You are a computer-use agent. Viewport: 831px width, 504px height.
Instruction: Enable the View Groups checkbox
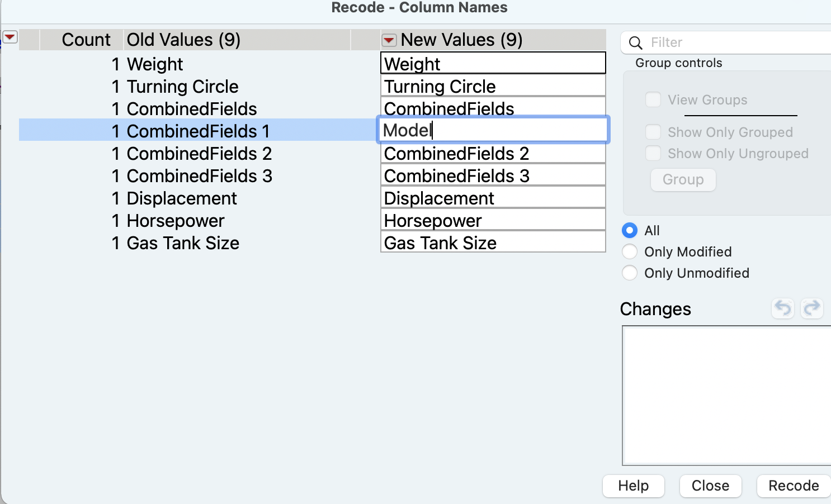[x=653, y=99]
